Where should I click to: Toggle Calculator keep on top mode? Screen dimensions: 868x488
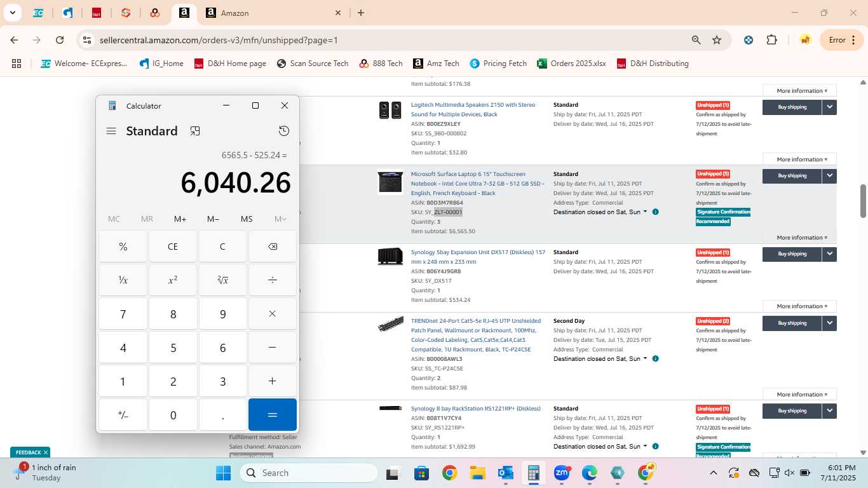click(195, 131)
